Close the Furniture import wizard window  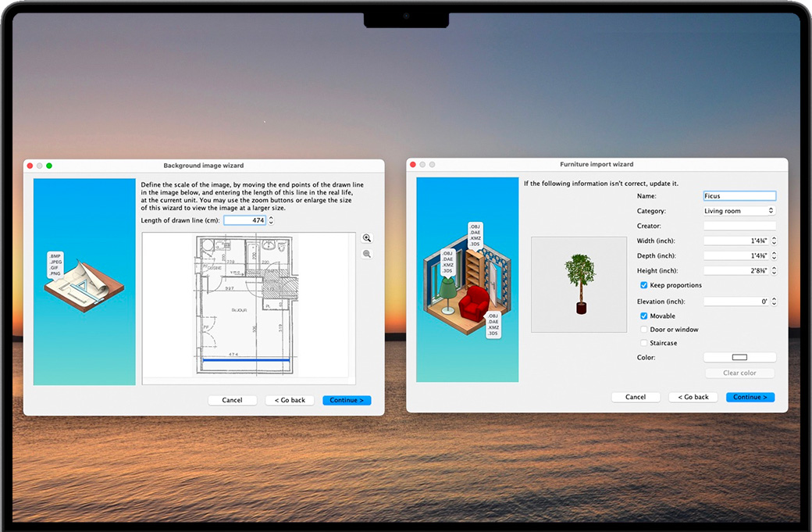[412, 165]
